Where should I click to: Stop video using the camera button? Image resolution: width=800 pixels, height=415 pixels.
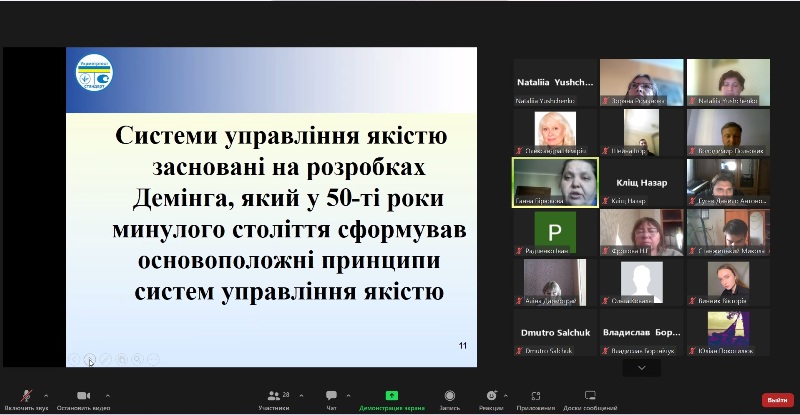pyautogui.click(x=83, y=399)
